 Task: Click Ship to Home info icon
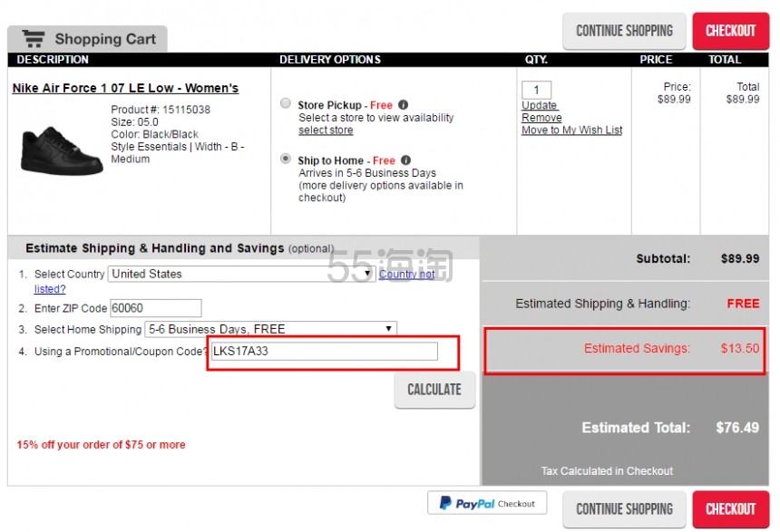coord(406,160)
